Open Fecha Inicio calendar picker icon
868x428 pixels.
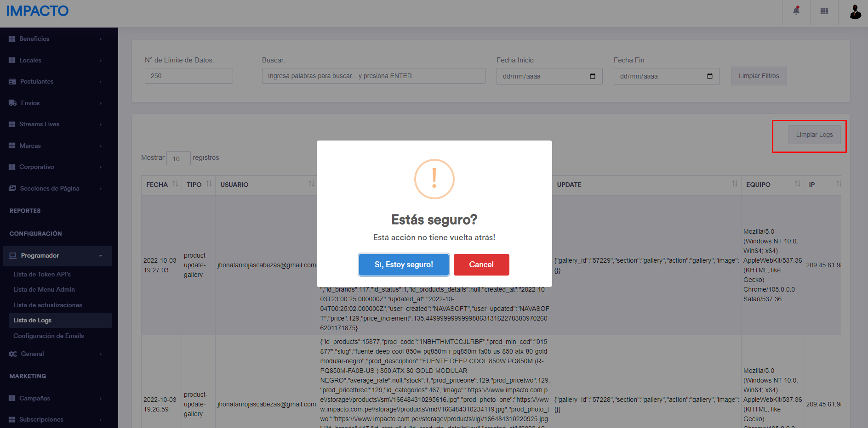[x=593, y=76]
